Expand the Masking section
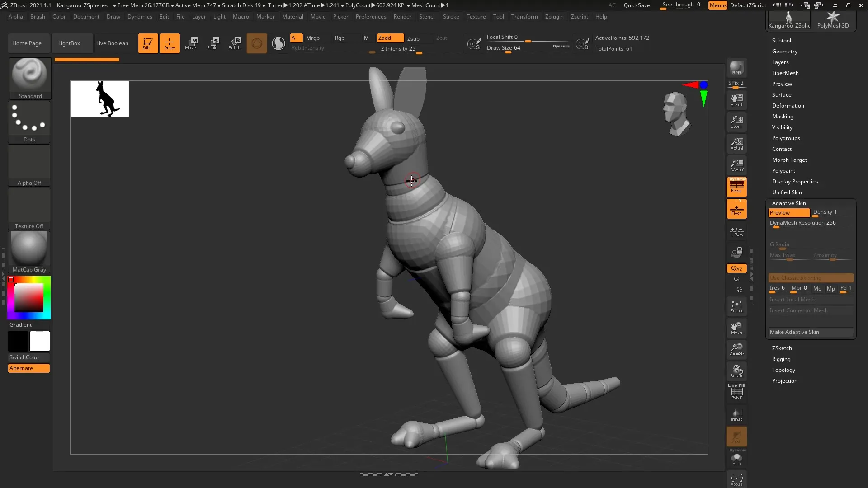This screenshot has height=488, width=868. [783, 117]
